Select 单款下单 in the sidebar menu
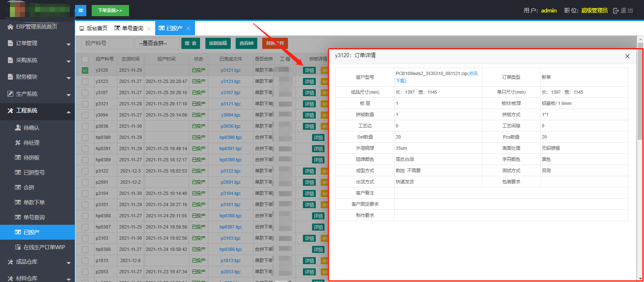This screenshot has height=282, width=644. pyautogui.click(x=34, y=202)
